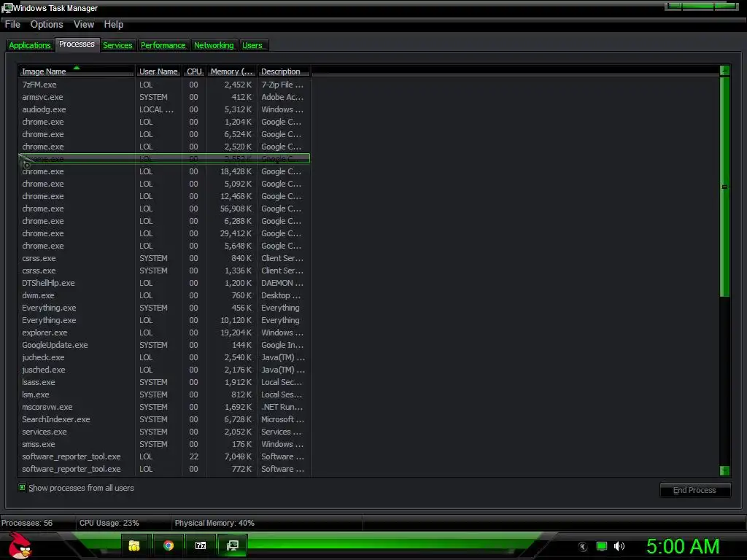Viewport: 747px width, 560px height.
Task: Open the File menu
Action: (x=12, y=24)
